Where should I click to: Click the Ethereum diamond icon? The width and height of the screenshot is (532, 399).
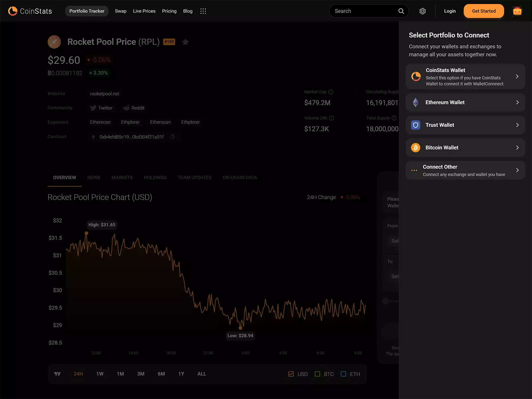(x=416, y=102)
